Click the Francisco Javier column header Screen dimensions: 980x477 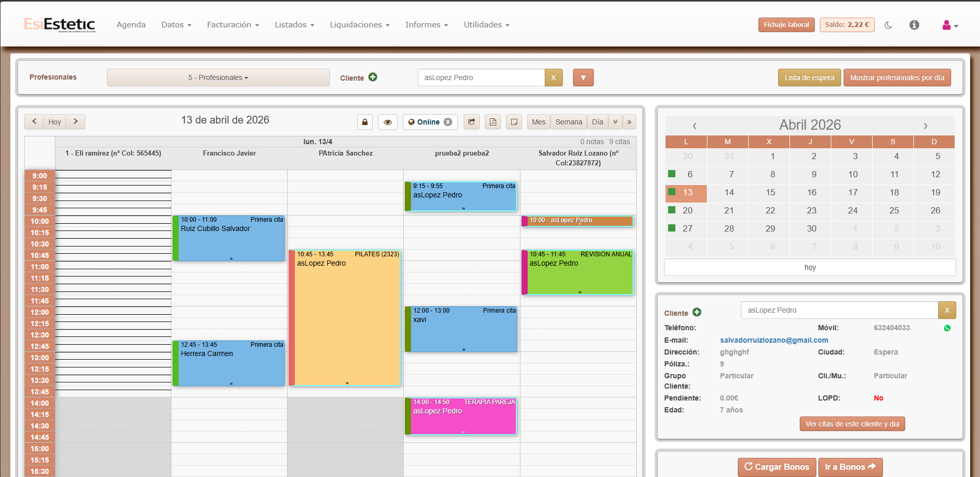pyautogui.click(x=229, y=153)
